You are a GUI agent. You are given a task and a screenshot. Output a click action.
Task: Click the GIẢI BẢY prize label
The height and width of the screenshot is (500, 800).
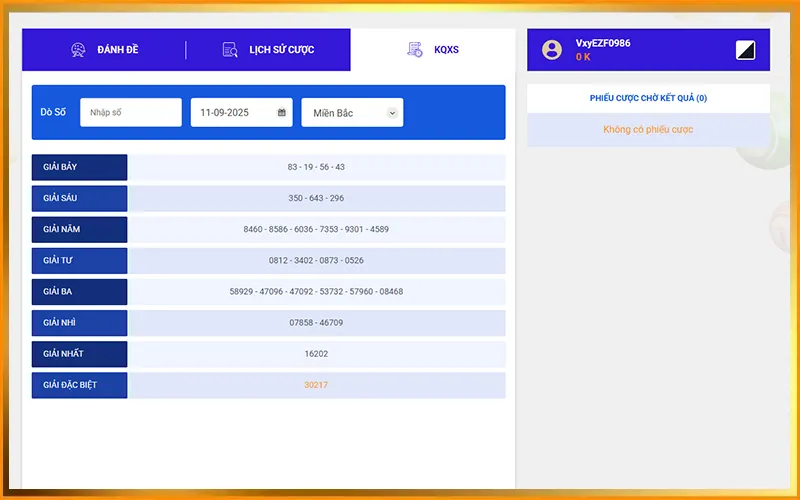(79, 167)
